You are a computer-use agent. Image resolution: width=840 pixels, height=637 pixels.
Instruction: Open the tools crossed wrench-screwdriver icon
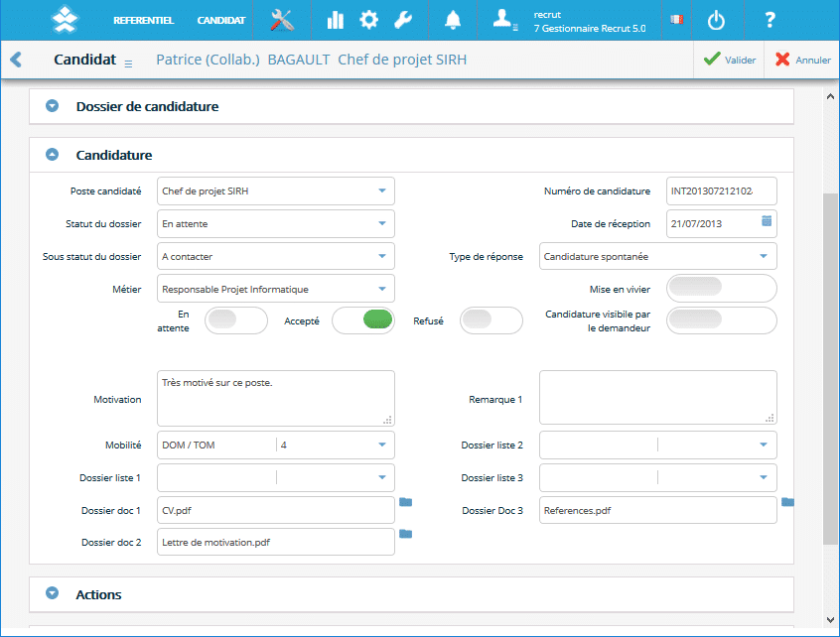[282, 21]
